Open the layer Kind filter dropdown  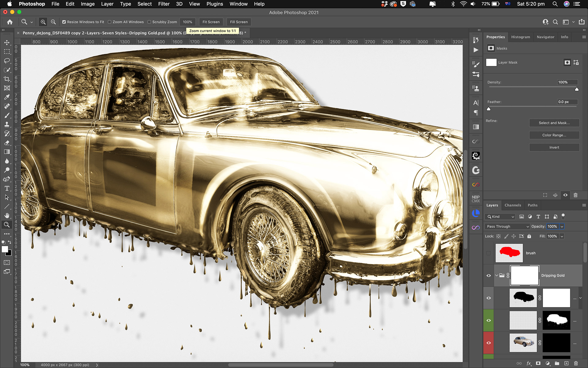500,217
